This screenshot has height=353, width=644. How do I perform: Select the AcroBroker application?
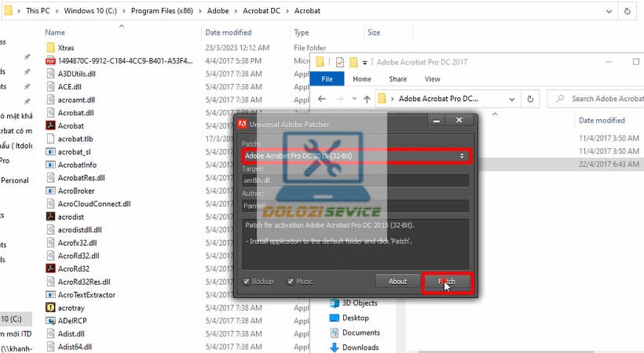[x=70, y=191]
